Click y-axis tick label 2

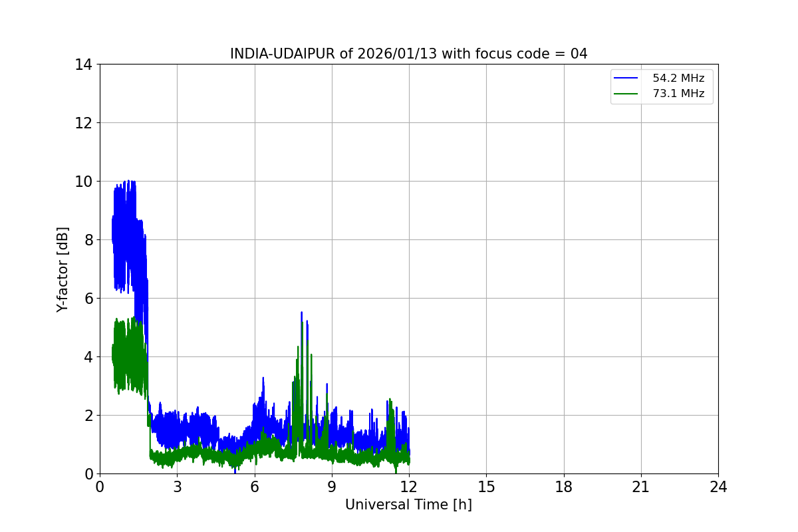[x=88, y=416]
